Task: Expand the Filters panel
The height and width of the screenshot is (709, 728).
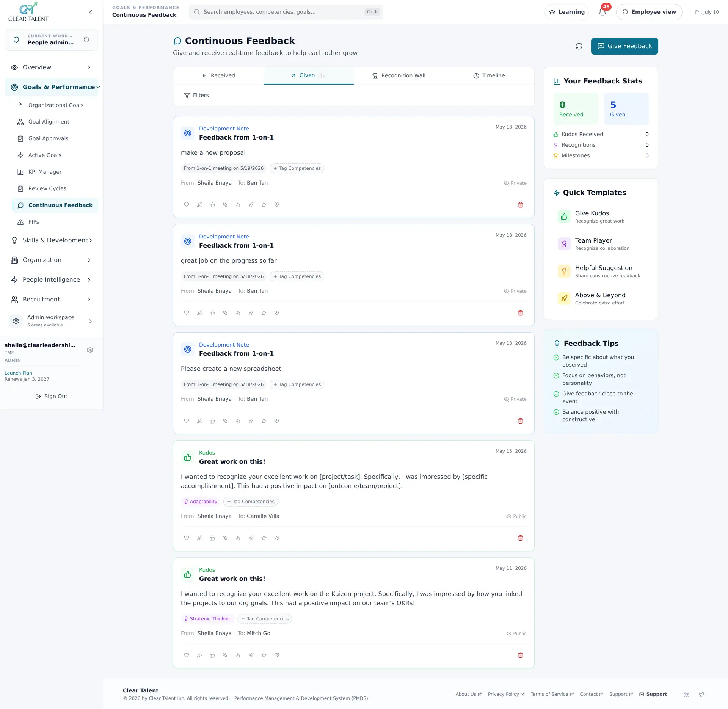Action: [196, 96]
